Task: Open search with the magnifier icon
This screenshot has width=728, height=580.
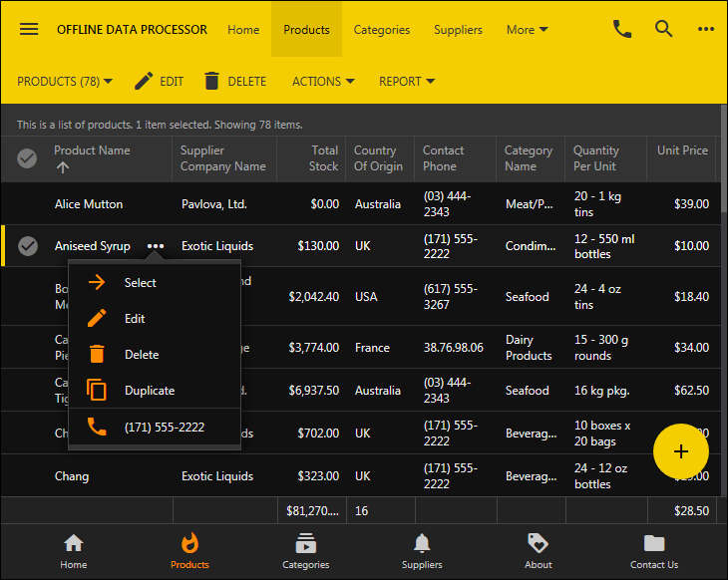Action: point(664,29)
